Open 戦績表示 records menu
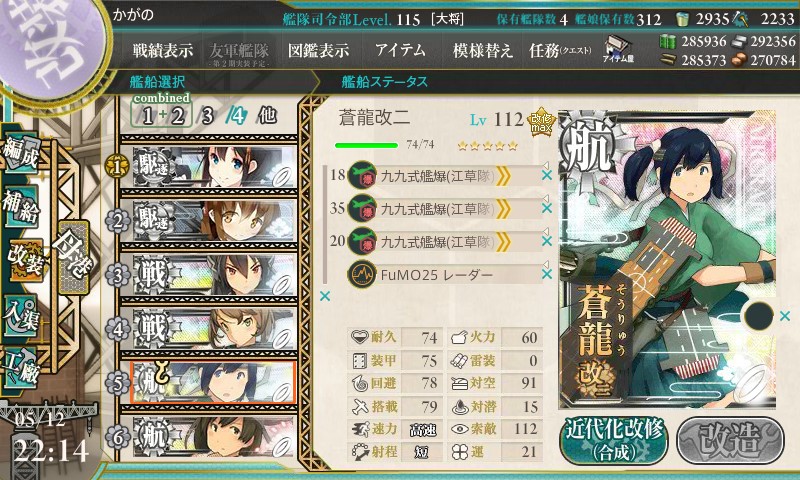 coord(163,50)
